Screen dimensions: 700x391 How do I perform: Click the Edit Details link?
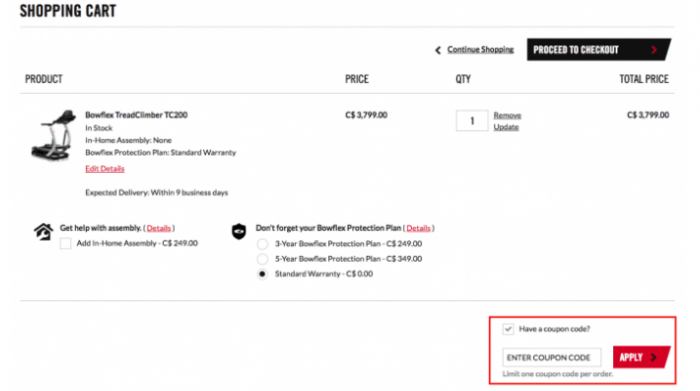point(104,168)
